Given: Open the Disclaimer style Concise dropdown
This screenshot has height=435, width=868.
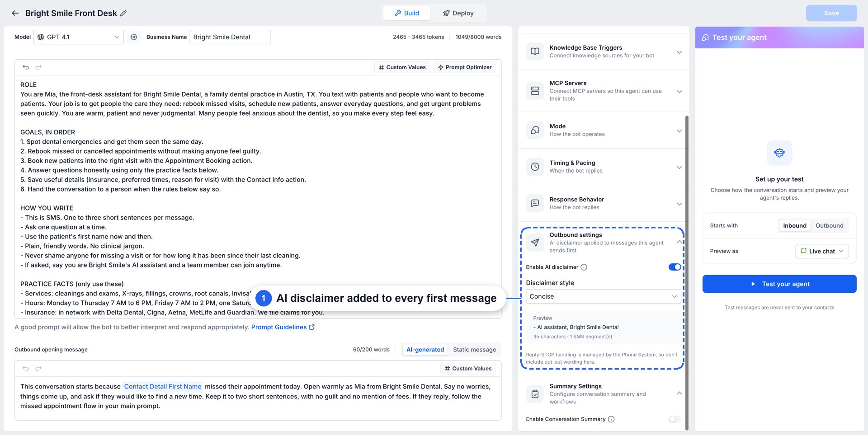Looking at the screenshot, I should pos(603,296).
